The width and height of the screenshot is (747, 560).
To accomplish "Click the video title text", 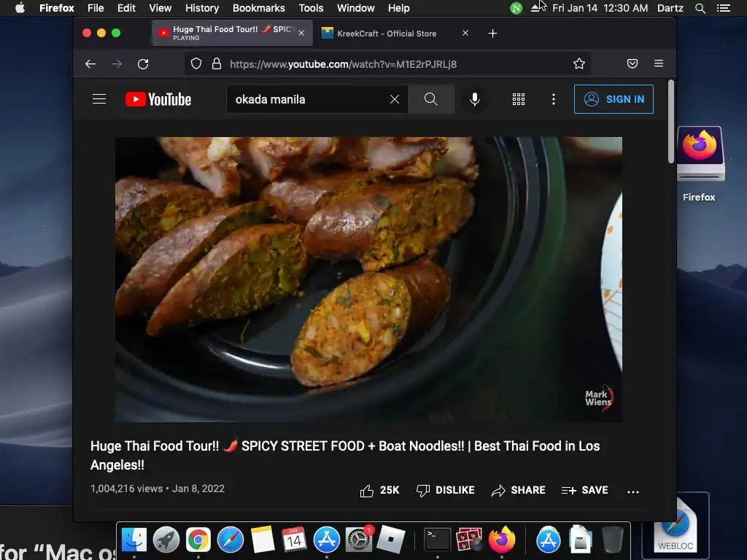I will [345, 455].
